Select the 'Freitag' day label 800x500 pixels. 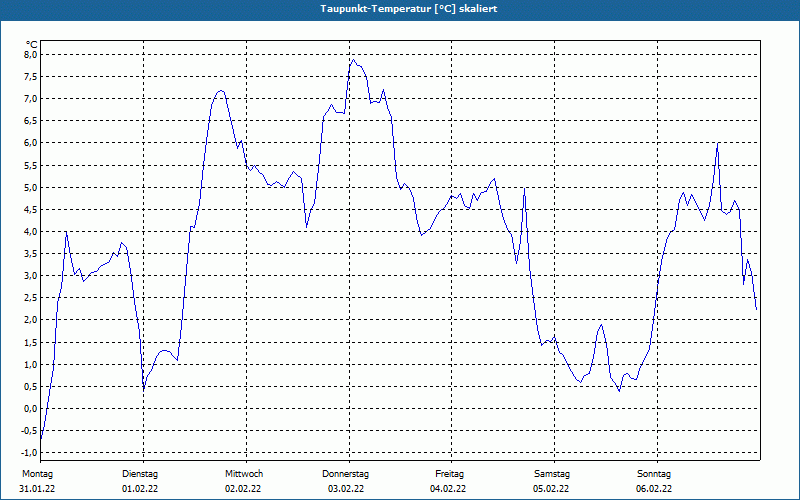click(449, 474)
